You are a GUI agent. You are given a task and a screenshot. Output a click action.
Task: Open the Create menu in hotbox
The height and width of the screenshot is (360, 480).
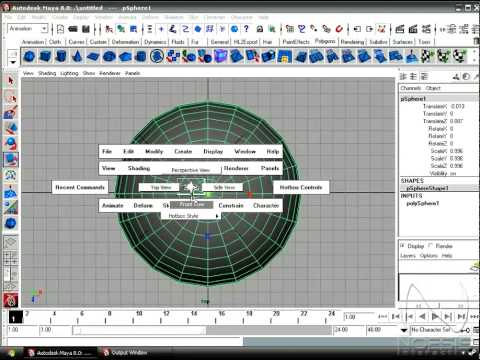coord(183,151)
